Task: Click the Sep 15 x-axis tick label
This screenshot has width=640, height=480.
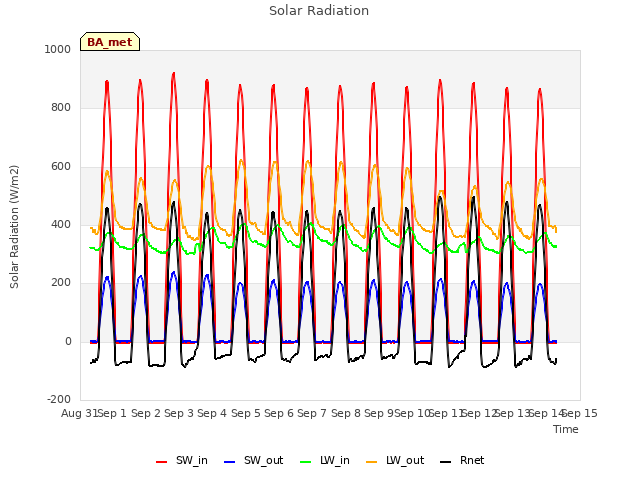Action: (x=580, y=413)
